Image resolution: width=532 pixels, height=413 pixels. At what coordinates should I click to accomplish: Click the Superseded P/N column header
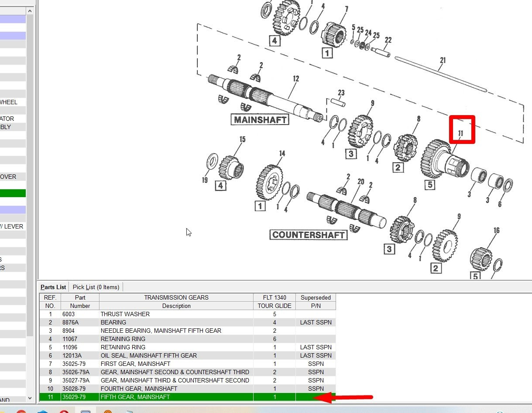(x=316, y=301)
